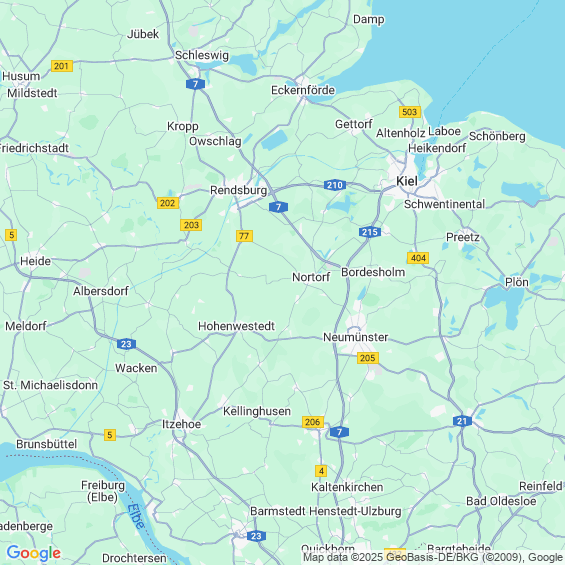Image resolution: width=565 pixels, height=565 pixels.
Task: Select the Eckernförde town label
Action: tap(303, 90)
